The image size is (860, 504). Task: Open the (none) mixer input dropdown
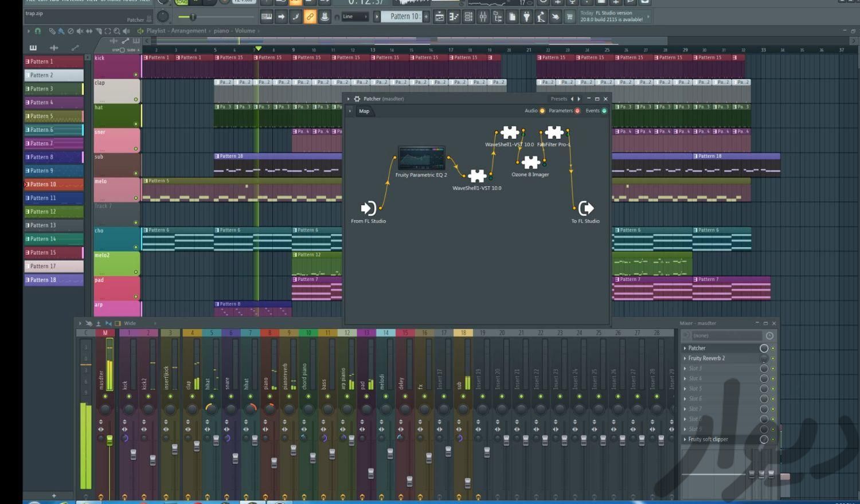point(727,335)
